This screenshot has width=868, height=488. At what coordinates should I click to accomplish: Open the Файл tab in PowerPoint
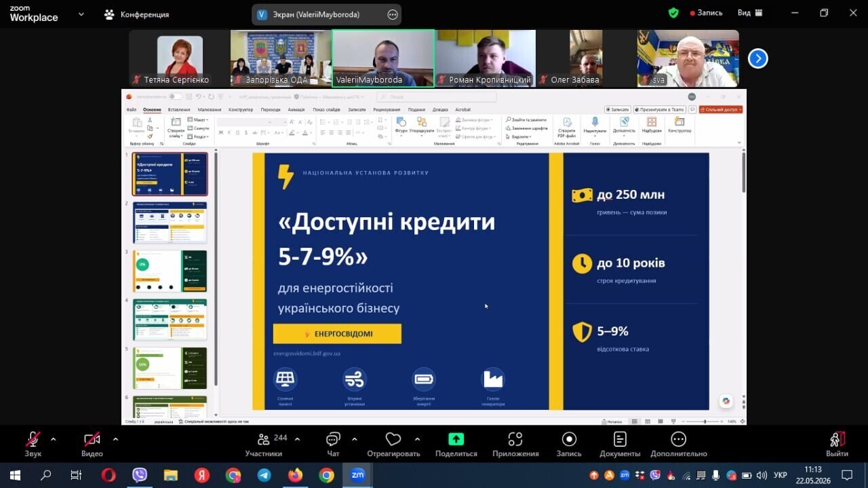(132, 109)
